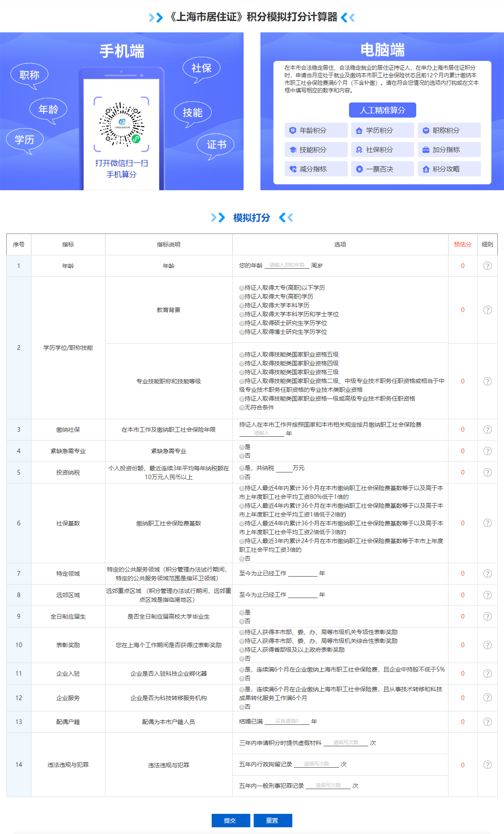
Task: View the rules icon in the 投资纳税 row
Action: click(x=487, y=472)
